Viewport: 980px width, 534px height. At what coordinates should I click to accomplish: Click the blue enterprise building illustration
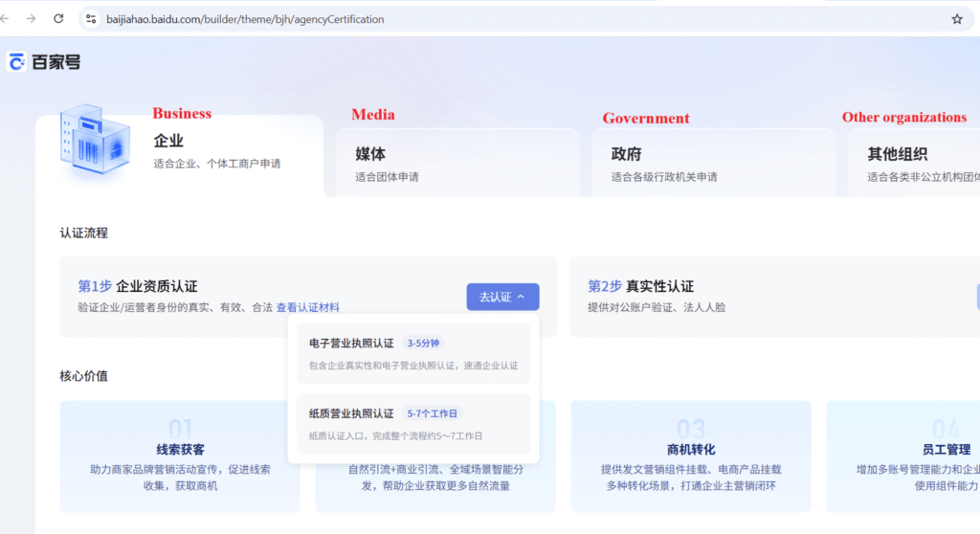pos(95,140)
